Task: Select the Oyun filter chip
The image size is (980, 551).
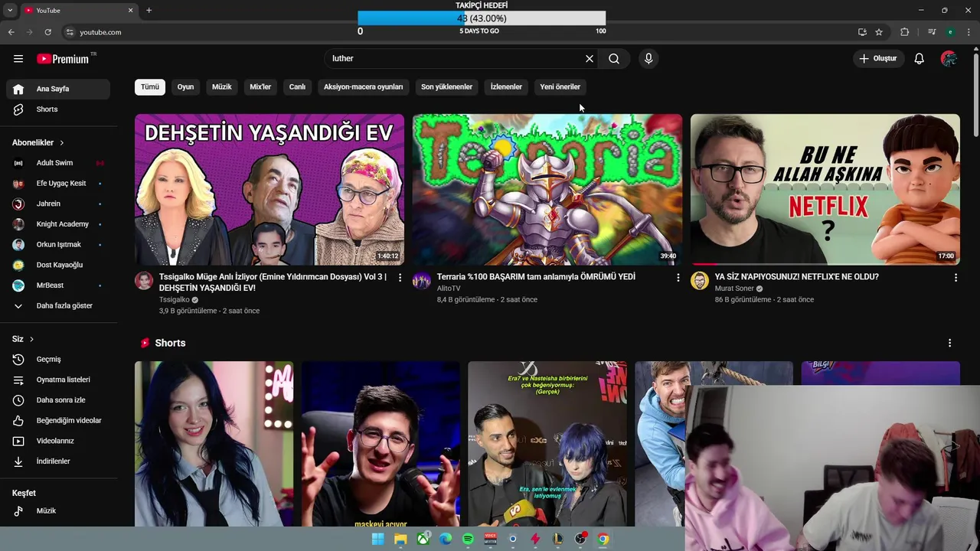Action: (x=186, y=87)
